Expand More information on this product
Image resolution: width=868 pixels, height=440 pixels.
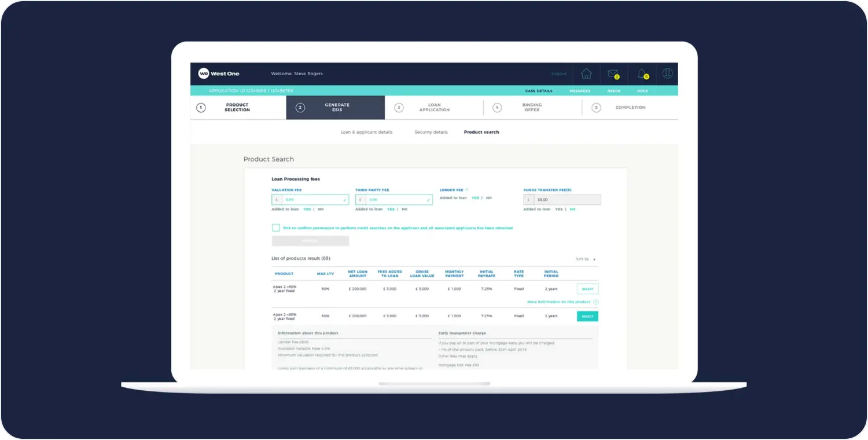558,302
